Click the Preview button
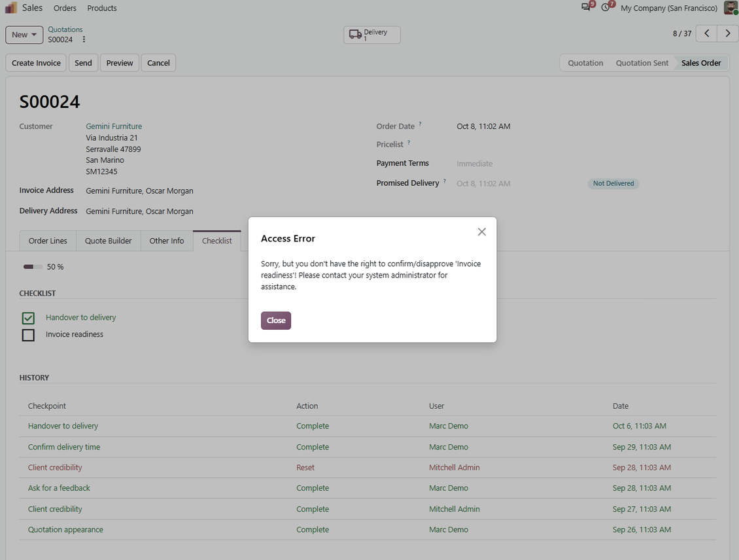The image size is (739, 560). pos(120,63)
